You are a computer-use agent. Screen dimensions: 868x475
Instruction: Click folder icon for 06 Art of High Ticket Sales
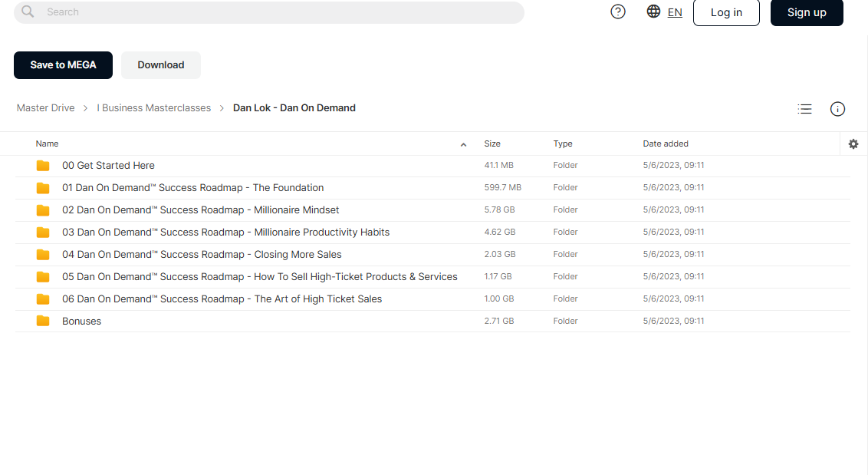tap(43, 299)
